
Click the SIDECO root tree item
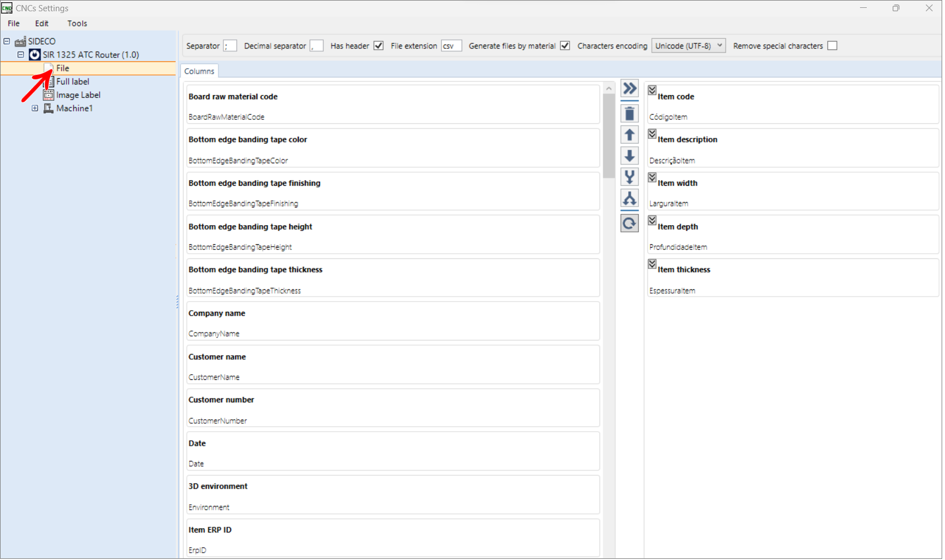click(42, 42)
